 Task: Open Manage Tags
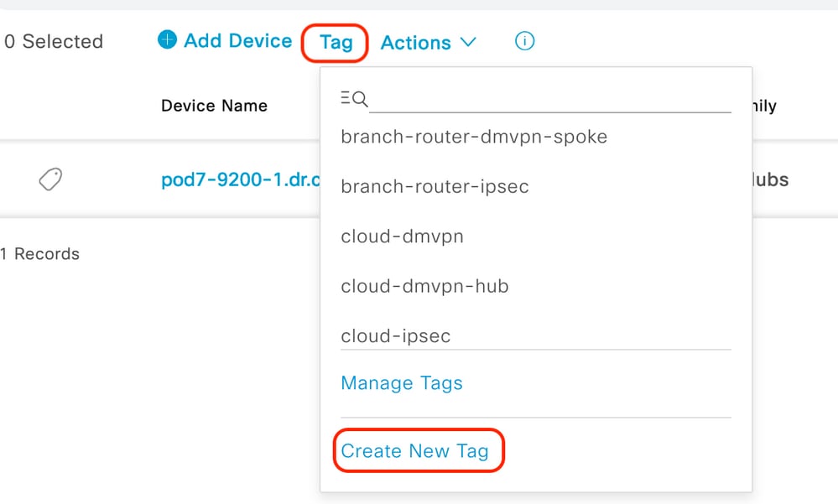402,382
